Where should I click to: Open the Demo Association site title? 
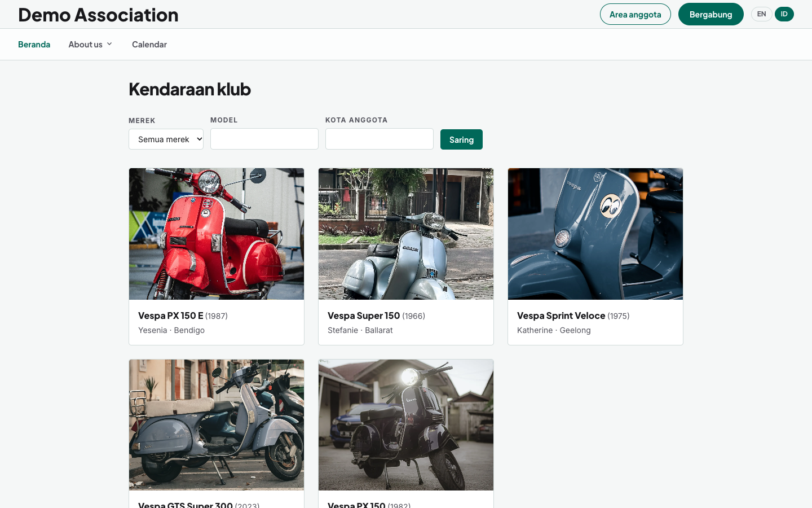98,15
